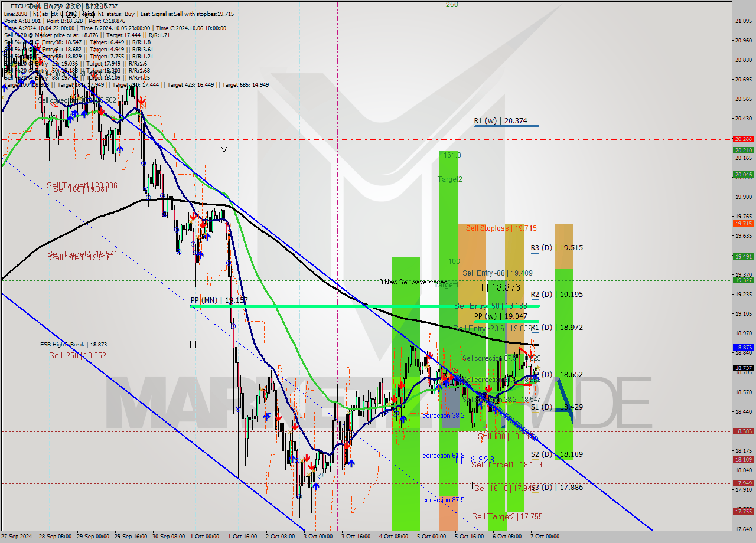Click the '5 Oct 00:00' time label
This screenshot has height=543, width=756.
click(432, 537)
